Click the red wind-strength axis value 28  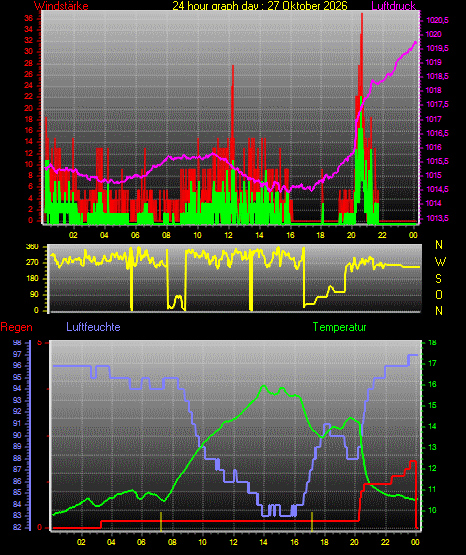(x=29, y=63)
